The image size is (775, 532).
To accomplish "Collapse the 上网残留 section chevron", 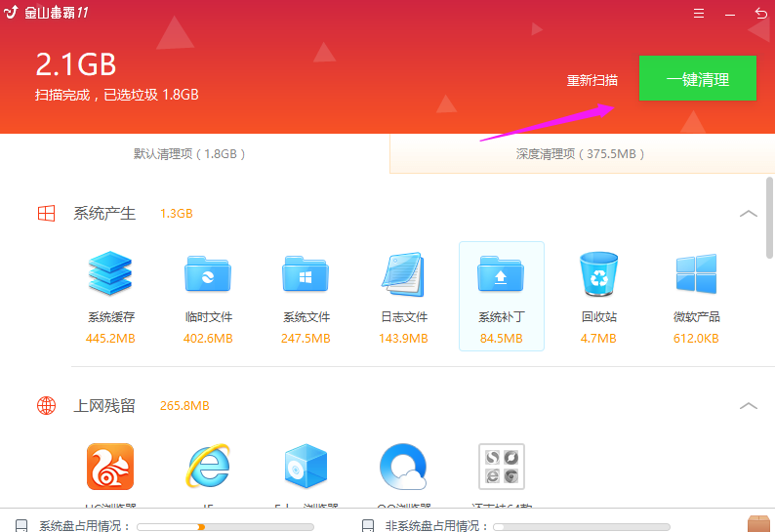I will coord(749,406).
